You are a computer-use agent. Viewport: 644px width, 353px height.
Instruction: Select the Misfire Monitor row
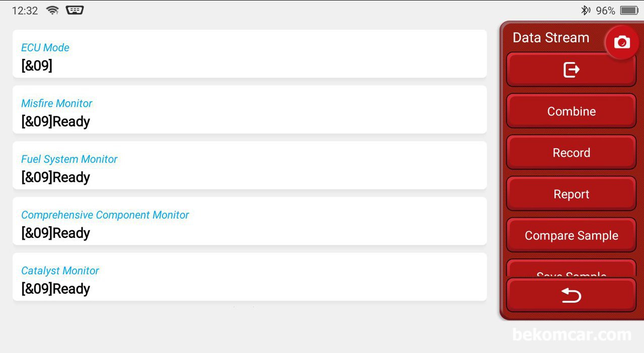[x=250, y=110]
